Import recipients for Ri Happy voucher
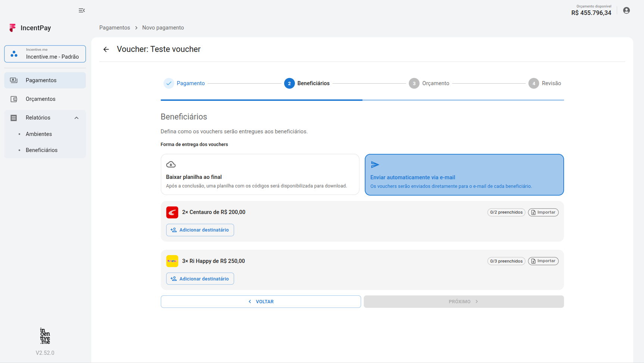Viewport: 644px width, 363px height. click(543, 261)
